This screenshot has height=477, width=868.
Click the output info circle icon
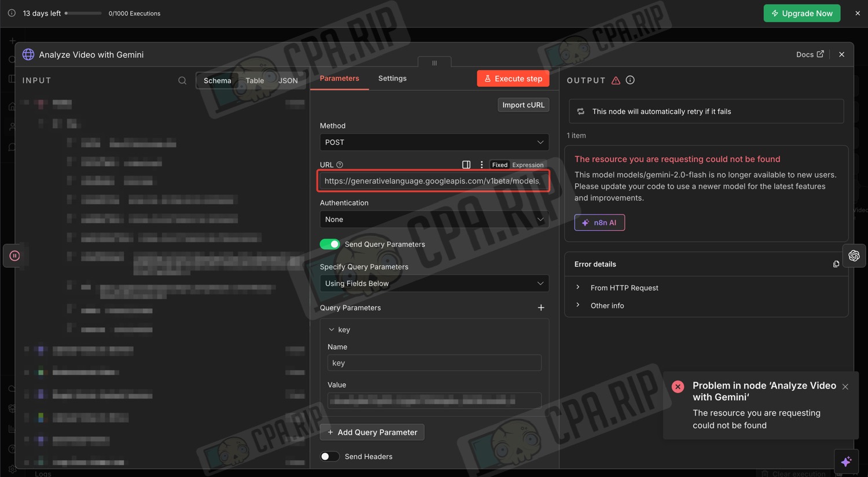point(630,80)
